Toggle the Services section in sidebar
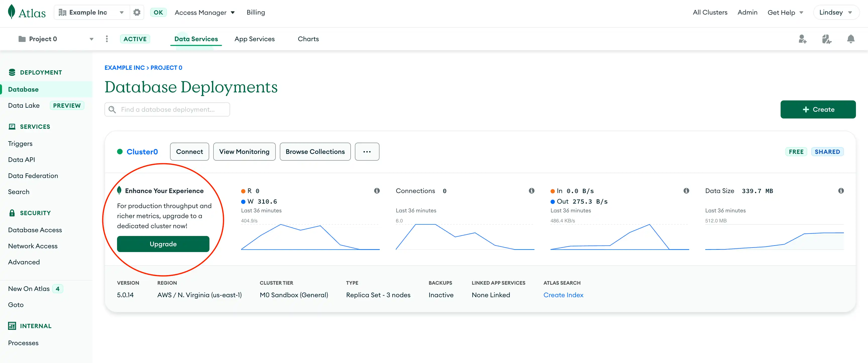Viewport: 868px width, 363px height. pyautogui.click(x=34, y=126)
